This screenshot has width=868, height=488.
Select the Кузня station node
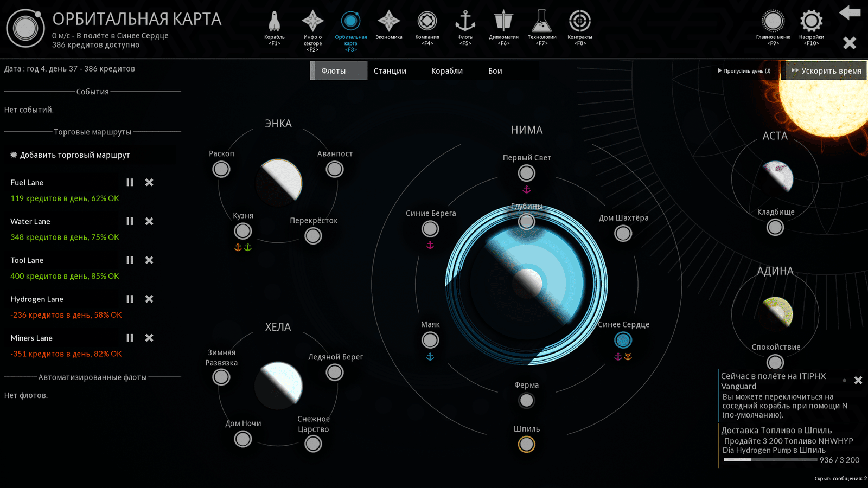coord(243,231)
